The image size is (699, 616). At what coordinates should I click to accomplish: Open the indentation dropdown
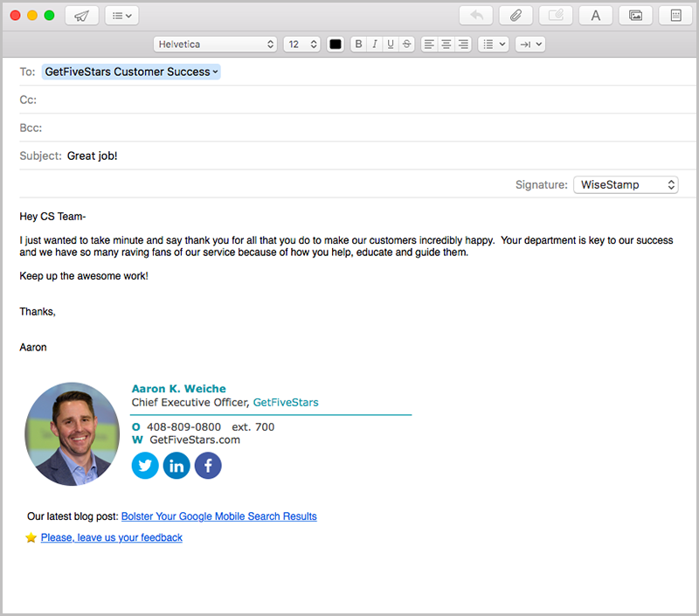pyautogui.click(x=530, y=45)
